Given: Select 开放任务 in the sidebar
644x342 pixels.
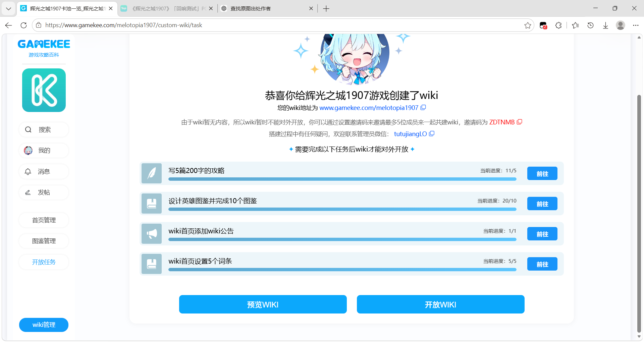Looking at the screenshot, I should 44,262.
